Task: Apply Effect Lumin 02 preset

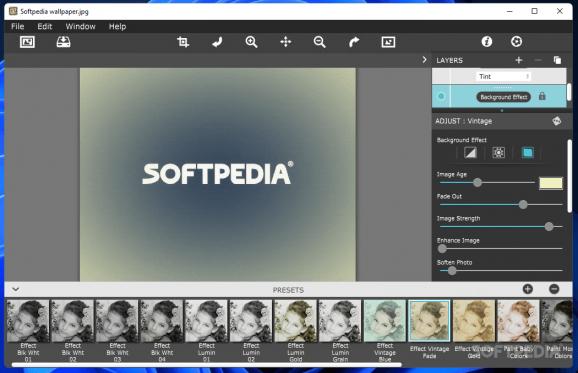Action: [x=251, y=321]
